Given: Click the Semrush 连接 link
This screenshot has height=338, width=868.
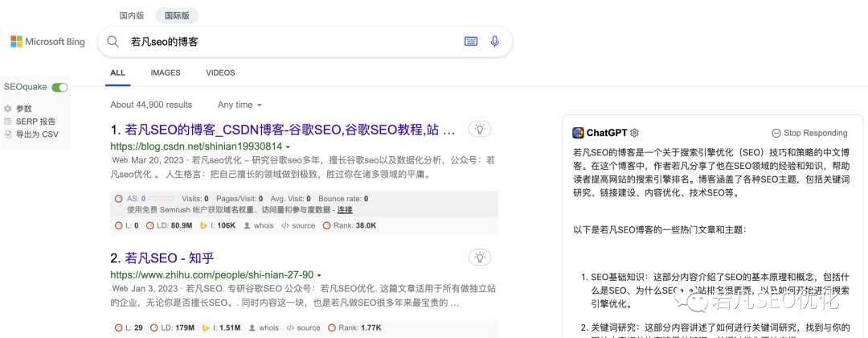Looking at the screenshot, I should [x=345, y=210].
